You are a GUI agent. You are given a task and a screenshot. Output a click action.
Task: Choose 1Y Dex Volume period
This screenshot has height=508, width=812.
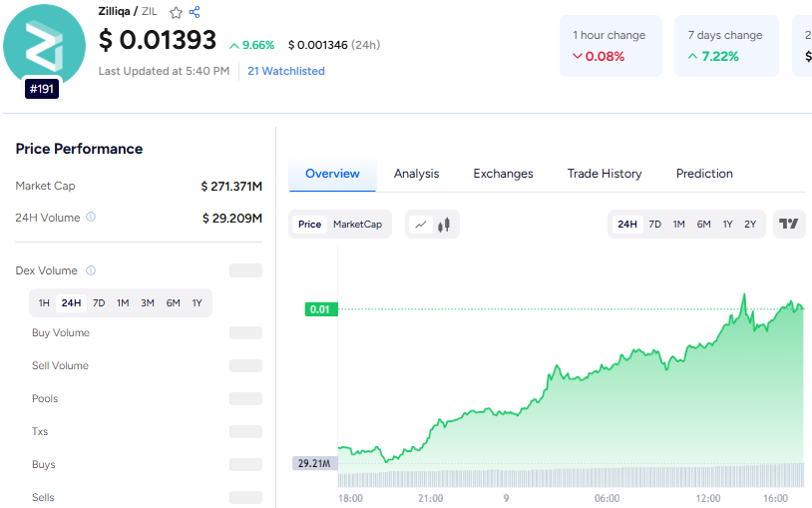tap(197, 302)
